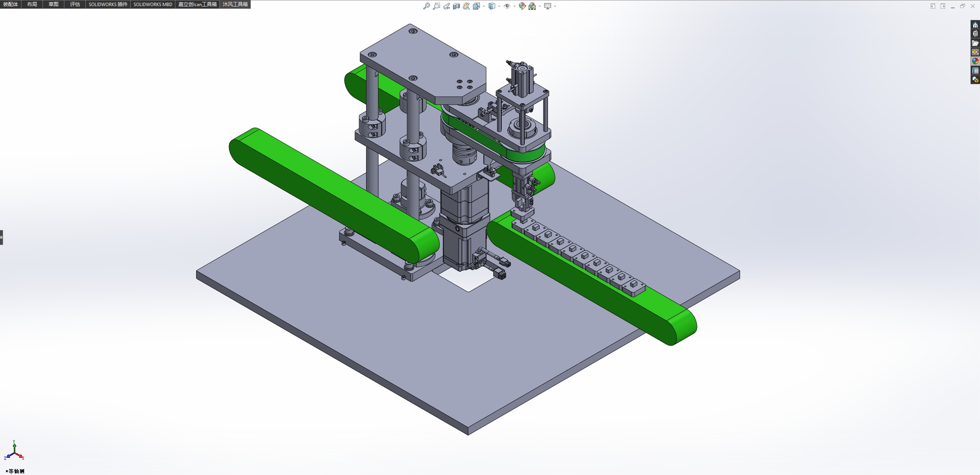Expand View Orientation dropdown arrow
This screenshot has width=980, height=475.
[484, 7]
